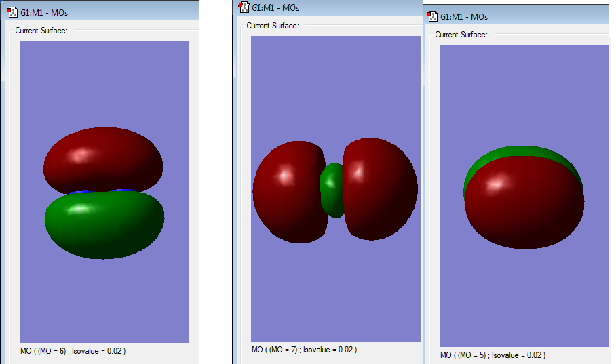
Task: Click the MO 5 orbital surface preview
Action: coord(524,195)
